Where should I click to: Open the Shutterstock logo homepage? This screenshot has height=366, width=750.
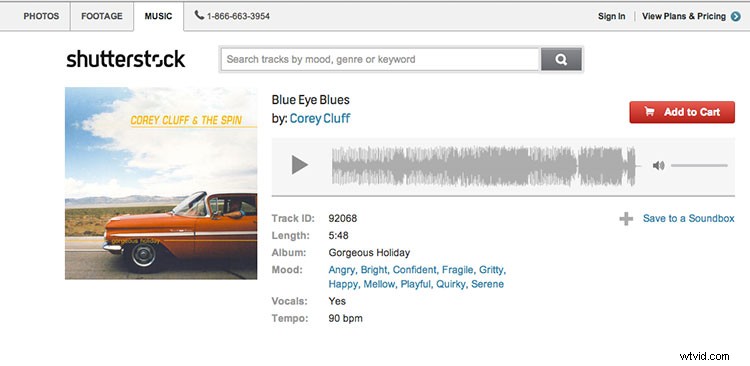click(x=126, y=59)
